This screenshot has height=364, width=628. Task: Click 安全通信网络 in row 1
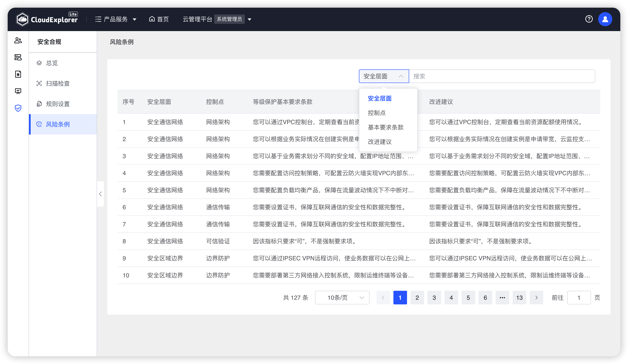point(165,122)
